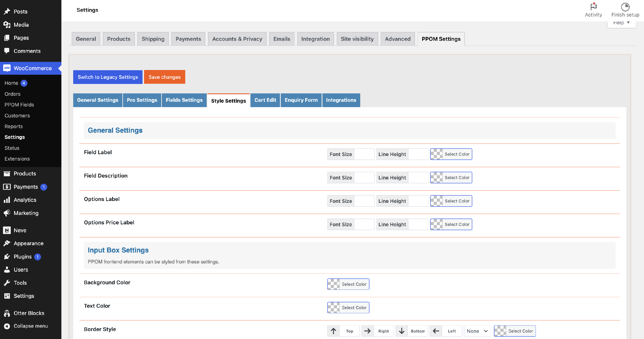Click the Left border arrow icon

[x=436, y=331]
